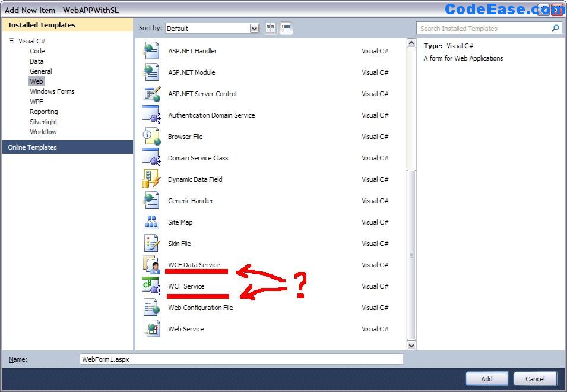Select Silverlight category in the tree
This screenshot has width=567, height=392.
[x=44, y=122]
